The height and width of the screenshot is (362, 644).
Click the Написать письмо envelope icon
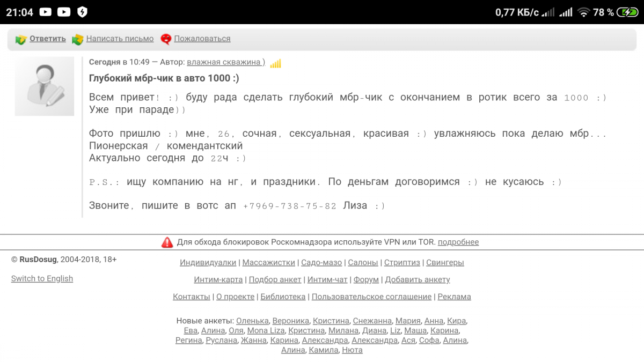(x=78, y=39)
